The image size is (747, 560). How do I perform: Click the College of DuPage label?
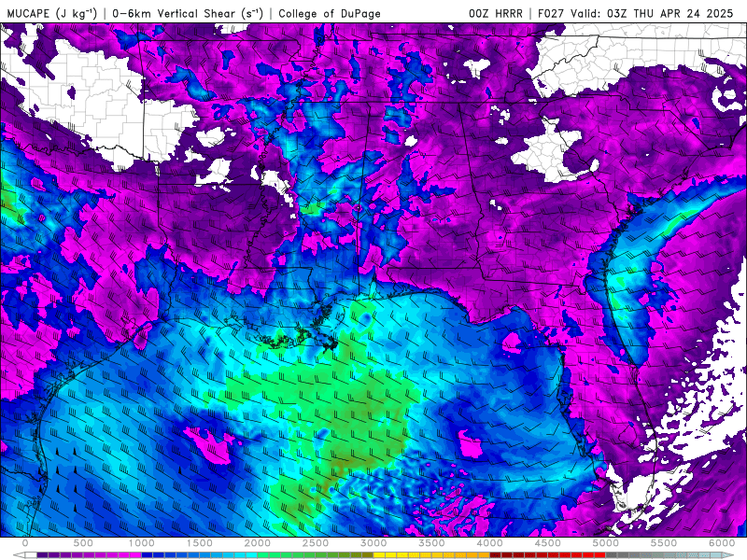point(330,13)
